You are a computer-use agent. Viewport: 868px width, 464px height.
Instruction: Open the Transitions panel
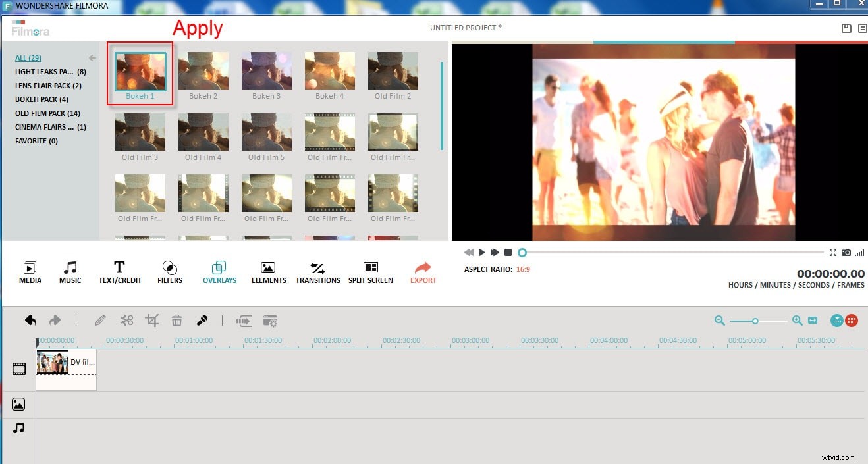pos(317,270)
